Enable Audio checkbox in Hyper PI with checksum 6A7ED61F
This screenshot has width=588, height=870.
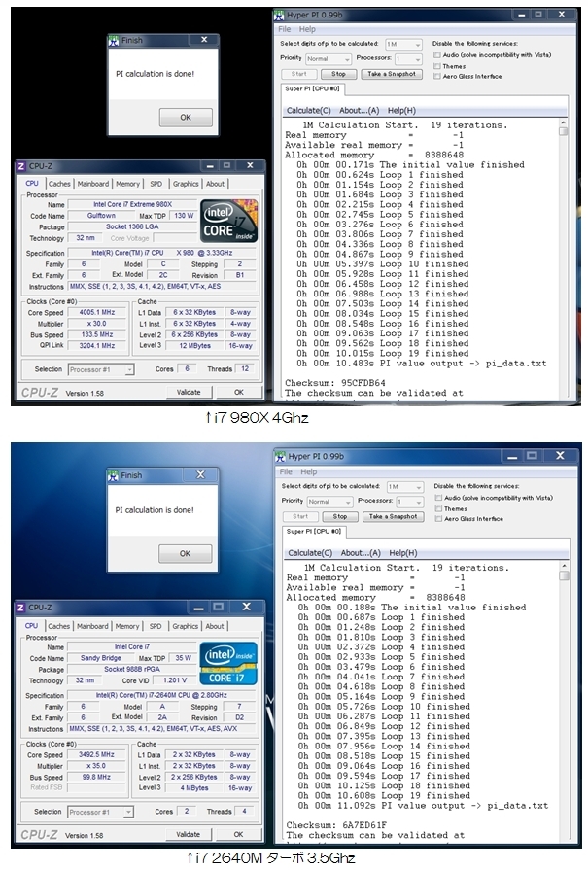pos(438,498)
